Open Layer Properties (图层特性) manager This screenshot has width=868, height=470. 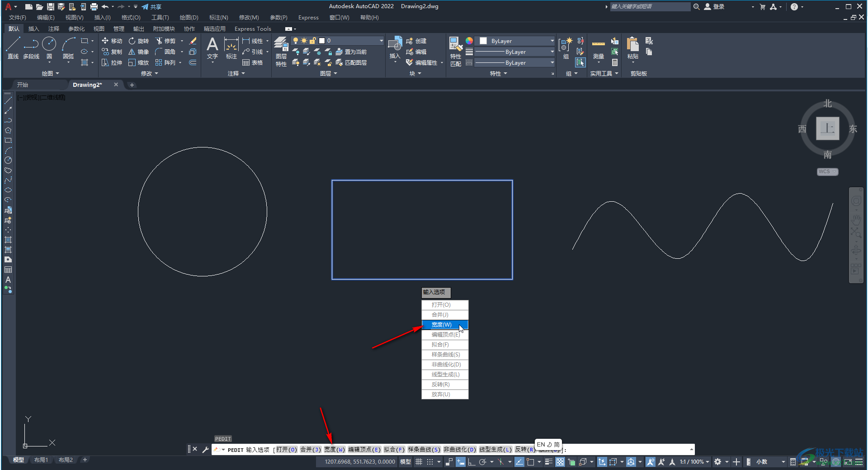pyautogui.click(x=281, y=52)
